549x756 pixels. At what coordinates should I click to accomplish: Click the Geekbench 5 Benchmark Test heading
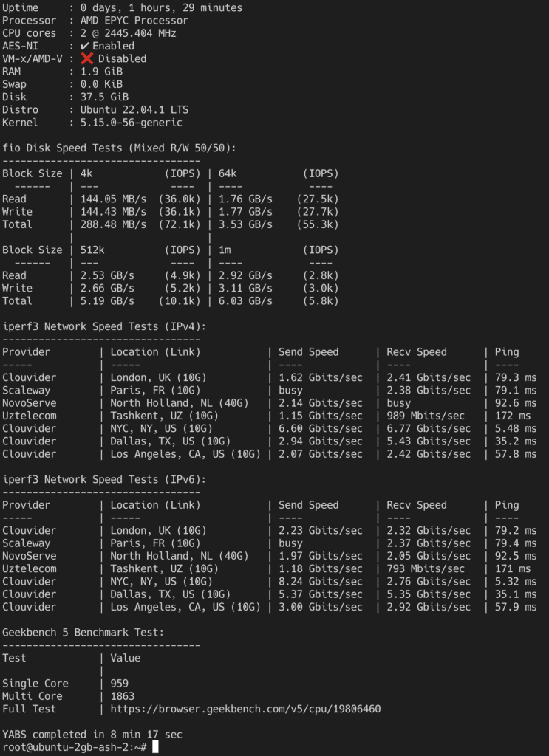(x=83, y=632)
